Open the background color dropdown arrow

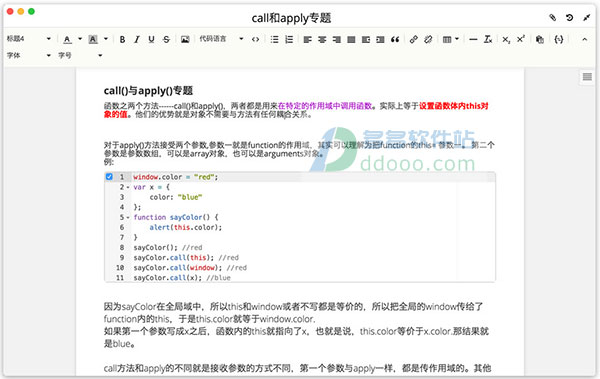tap(106, 39)
